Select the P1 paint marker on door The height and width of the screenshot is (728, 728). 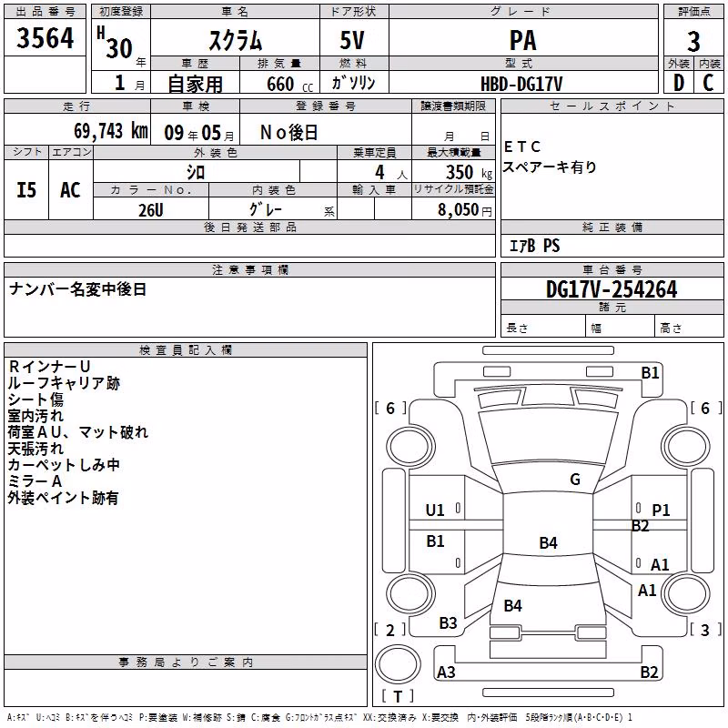pyautogui.click(x=661, y=511)
